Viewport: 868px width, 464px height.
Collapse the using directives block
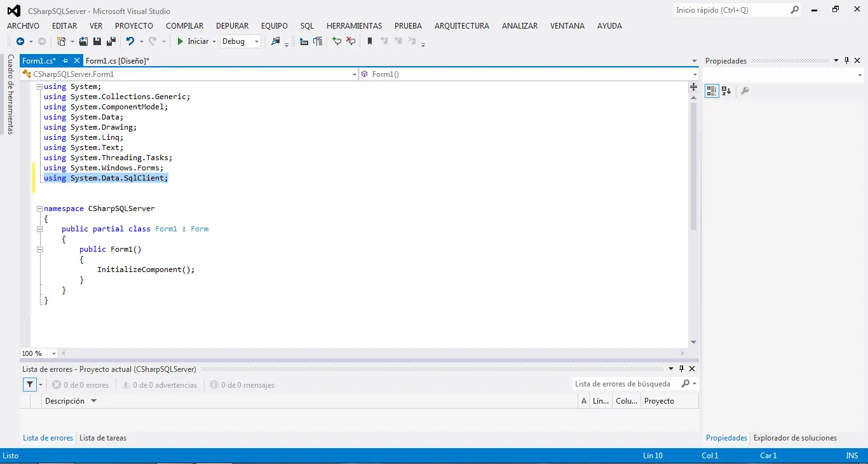pos(39,86)
